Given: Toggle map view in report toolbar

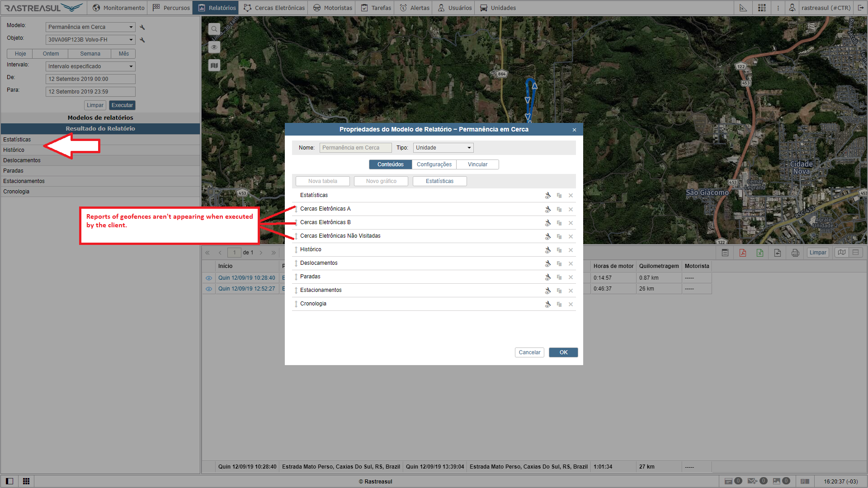Looking at the screenshot, I should [841, 253].
